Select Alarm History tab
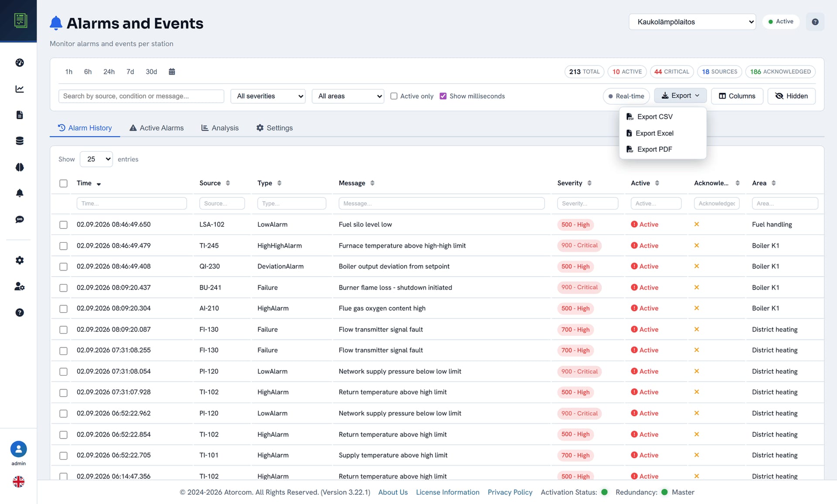837x504 pixels. click(85, 128)
